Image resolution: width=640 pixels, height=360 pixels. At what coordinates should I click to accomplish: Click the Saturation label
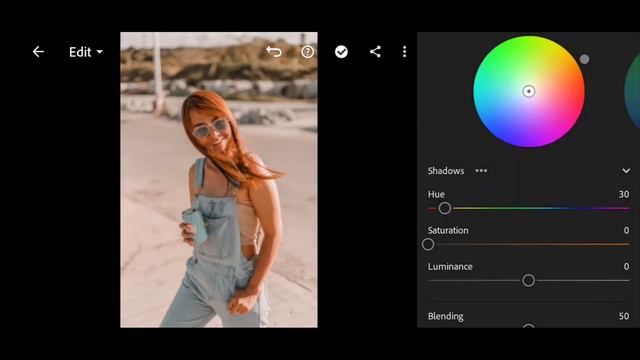448,231
